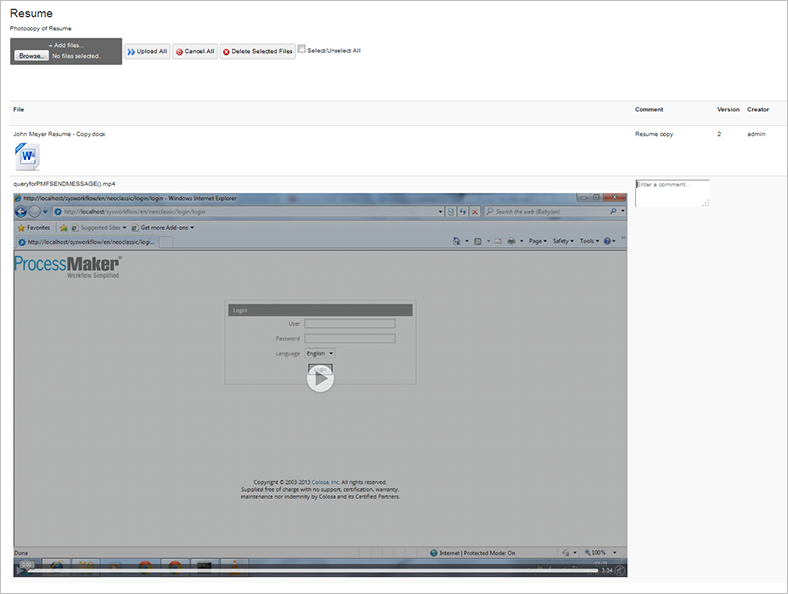Click the printer icon in IE command bar
The image size is (788, 594).
tap(511, 241)
